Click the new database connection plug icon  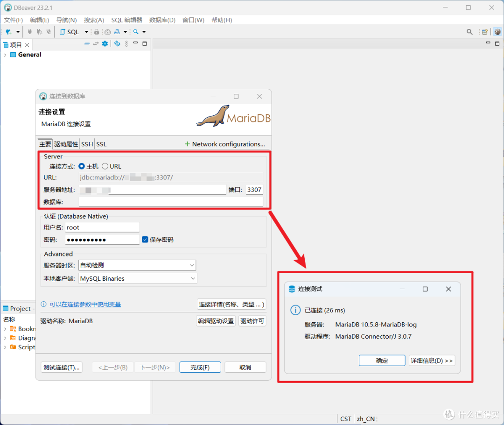coord(8,32)
